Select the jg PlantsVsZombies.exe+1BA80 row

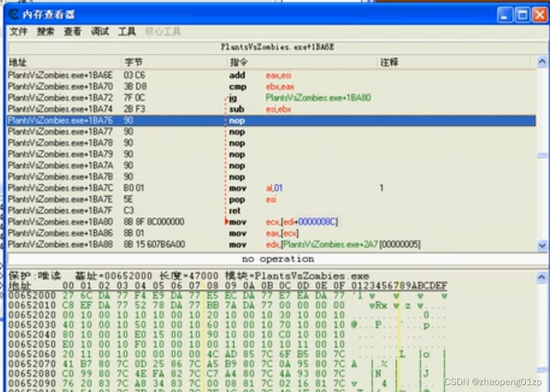click(x=271, y=97)
